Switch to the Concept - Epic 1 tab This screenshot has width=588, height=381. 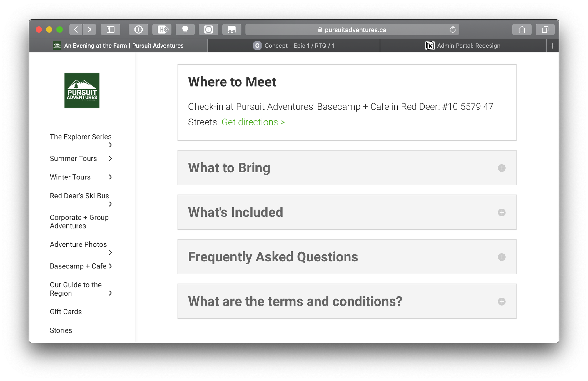tap(294, 46)
